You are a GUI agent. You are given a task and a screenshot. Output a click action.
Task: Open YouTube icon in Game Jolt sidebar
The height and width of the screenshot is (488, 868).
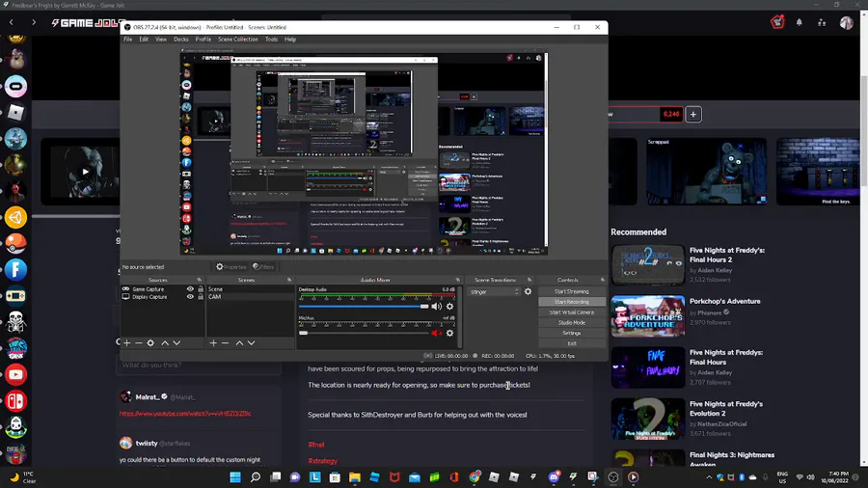pos(16,375)
